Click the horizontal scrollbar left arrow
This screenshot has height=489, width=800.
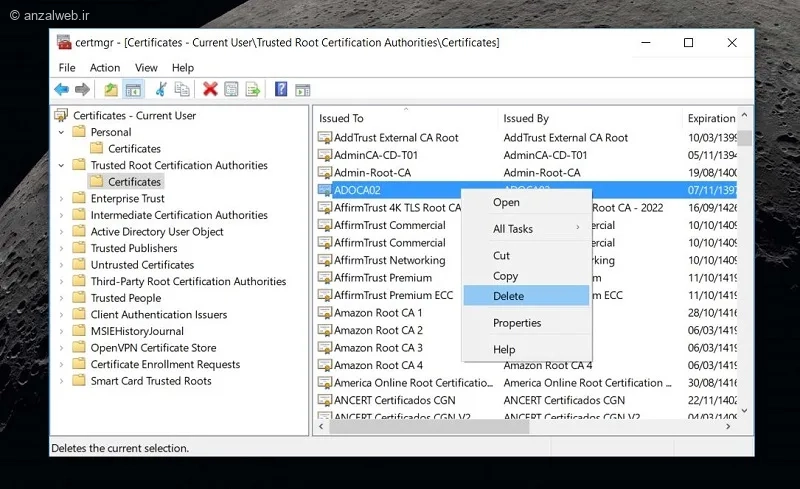pyautogui.click(x=321, y=426)
